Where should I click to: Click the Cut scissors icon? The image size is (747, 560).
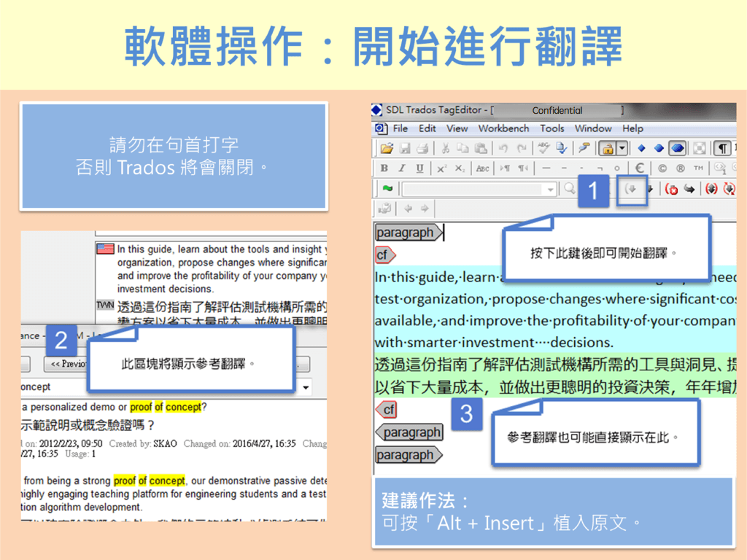click(x=445, y=149)
